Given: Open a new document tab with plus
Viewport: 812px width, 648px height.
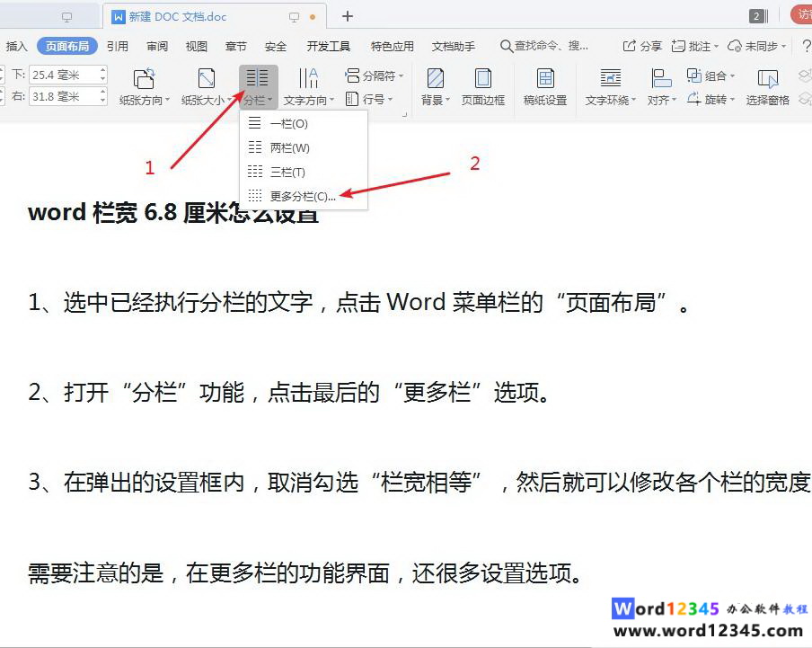Looking at the screenshot, I should pos(348,16).
